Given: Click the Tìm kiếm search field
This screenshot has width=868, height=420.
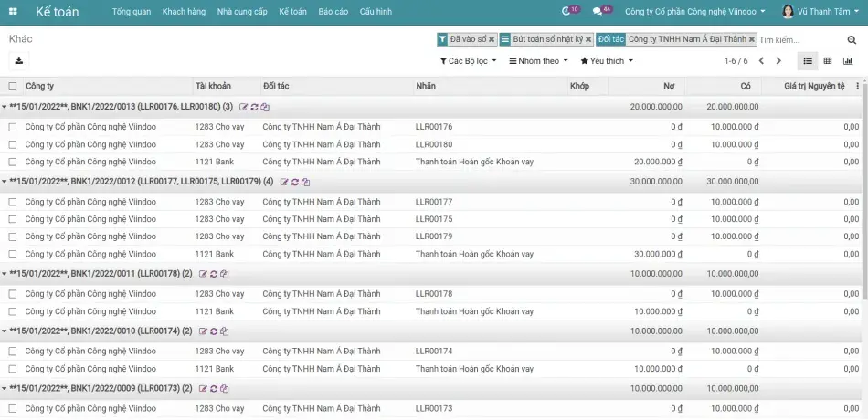Looking at the screenshot, I should pyautogui.click(x=799, y=40).
